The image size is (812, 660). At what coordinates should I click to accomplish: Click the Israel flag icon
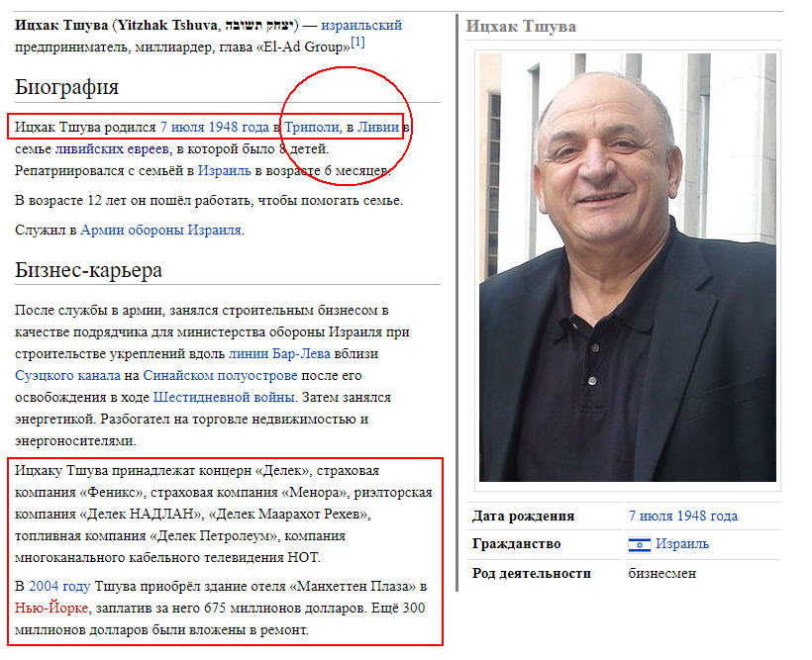[x=639, y=544]
